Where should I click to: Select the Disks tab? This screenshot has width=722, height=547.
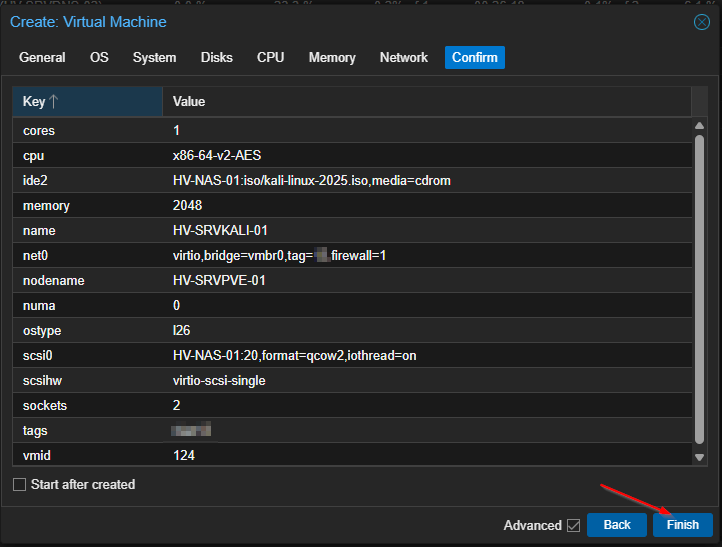pyautogui.click(x=216, y=58)
